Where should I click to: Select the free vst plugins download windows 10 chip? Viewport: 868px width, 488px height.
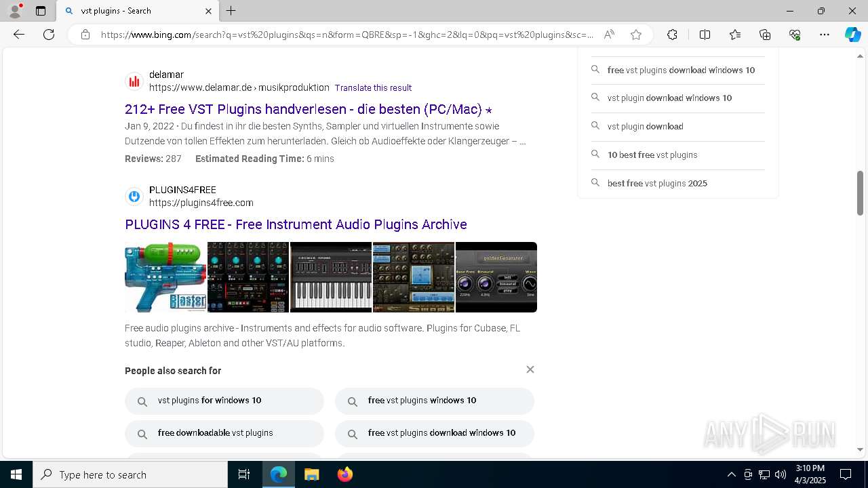[435, 434]
